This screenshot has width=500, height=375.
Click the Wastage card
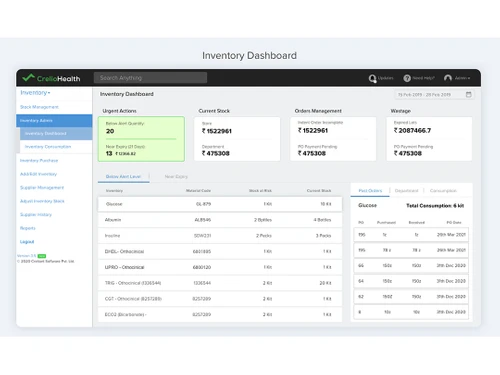(x=429, y=139)
